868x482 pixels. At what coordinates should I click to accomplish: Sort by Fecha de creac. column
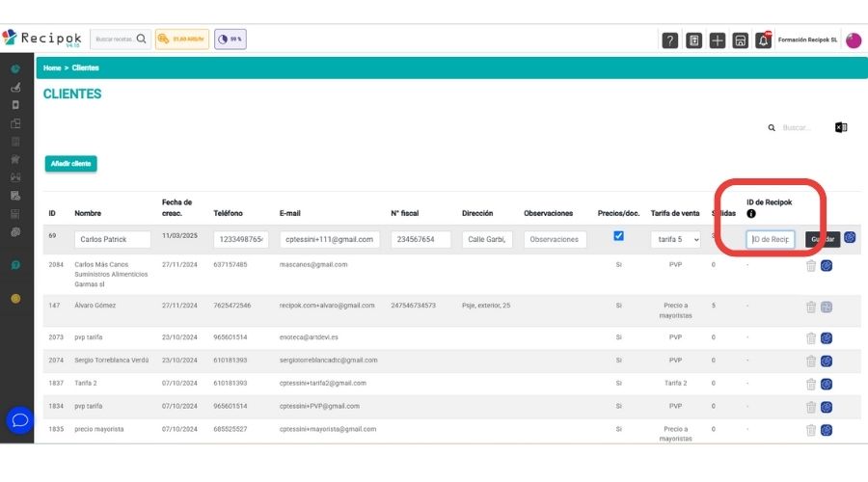pos(177,207)
